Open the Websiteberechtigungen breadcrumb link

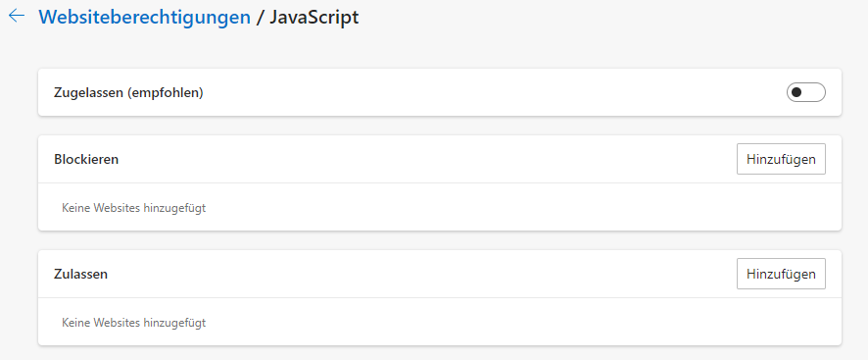coord(144,18)
